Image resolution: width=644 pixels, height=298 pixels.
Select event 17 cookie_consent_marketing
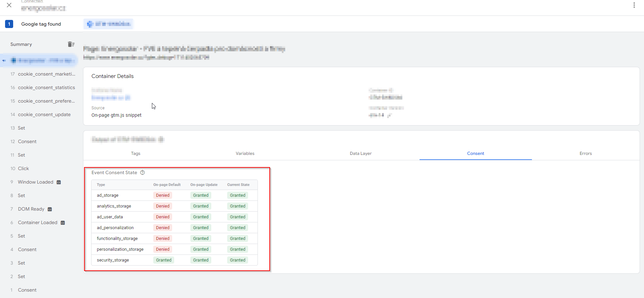point(46,74)
